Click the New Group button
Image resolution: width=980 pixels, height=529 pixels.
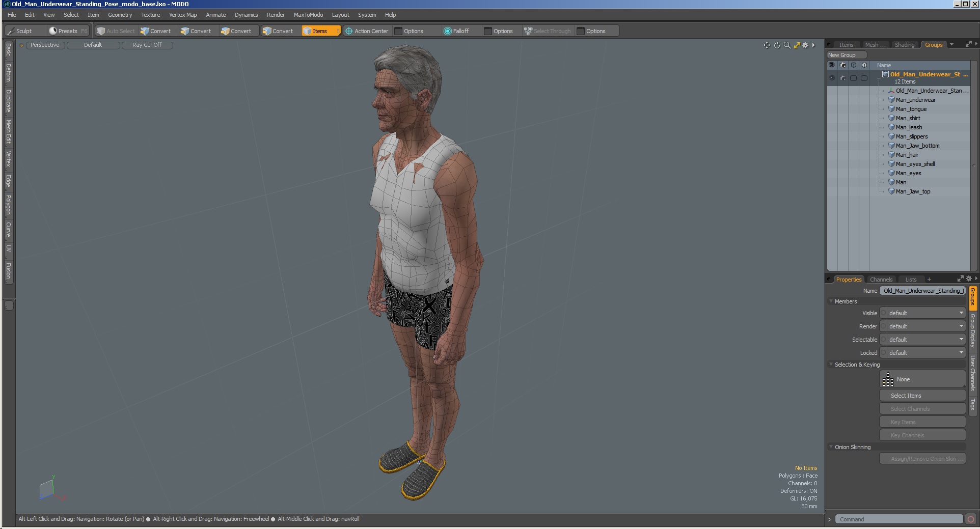pos(847,55)
